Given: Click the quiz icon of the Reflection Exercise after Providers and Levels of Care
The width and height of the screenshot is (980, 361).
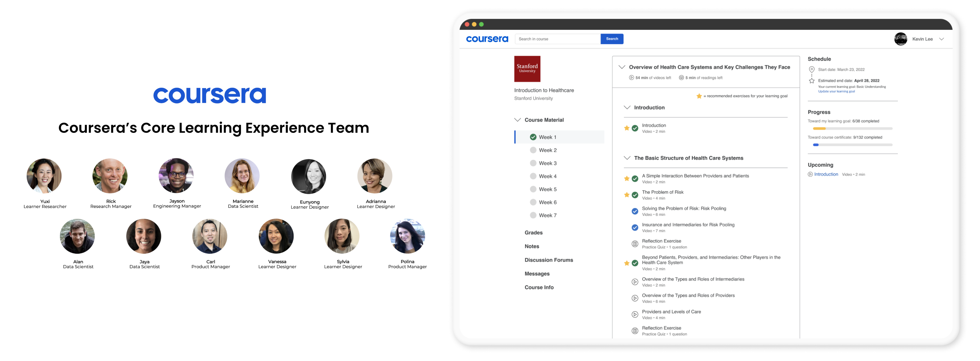Looking at the screenshot, I should (x=635, y=331).
